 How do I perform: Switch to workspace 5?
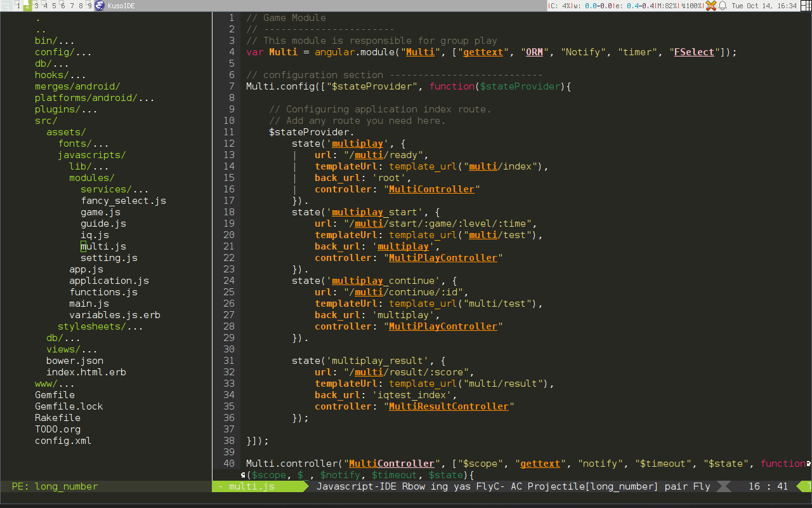pos(54,6)
